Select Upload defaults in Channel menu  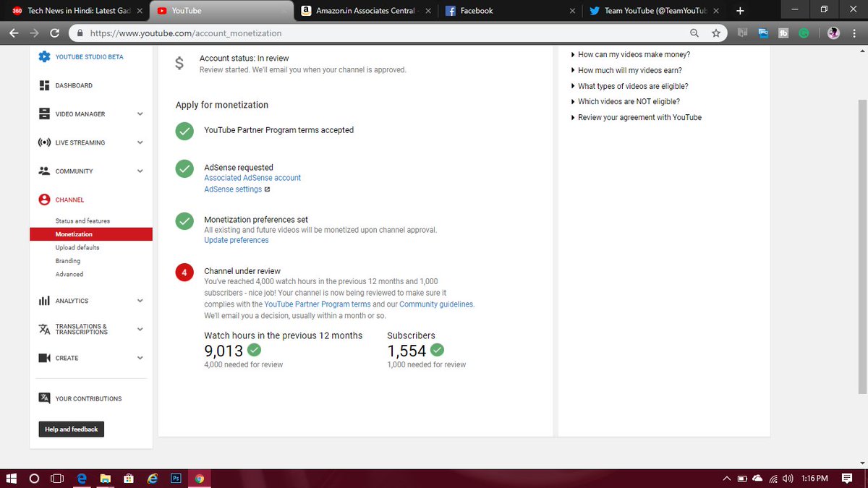[77, 247]
